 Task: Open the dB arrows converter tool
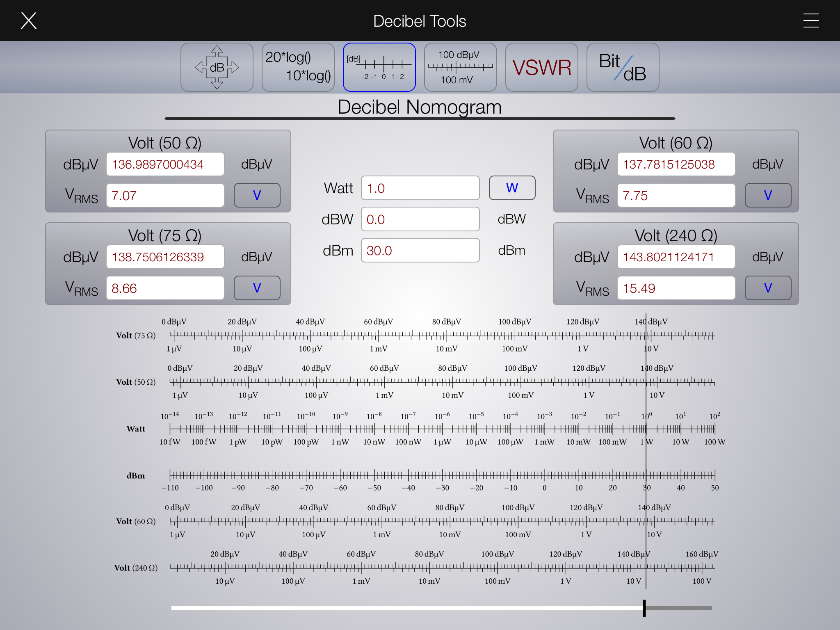217,67
